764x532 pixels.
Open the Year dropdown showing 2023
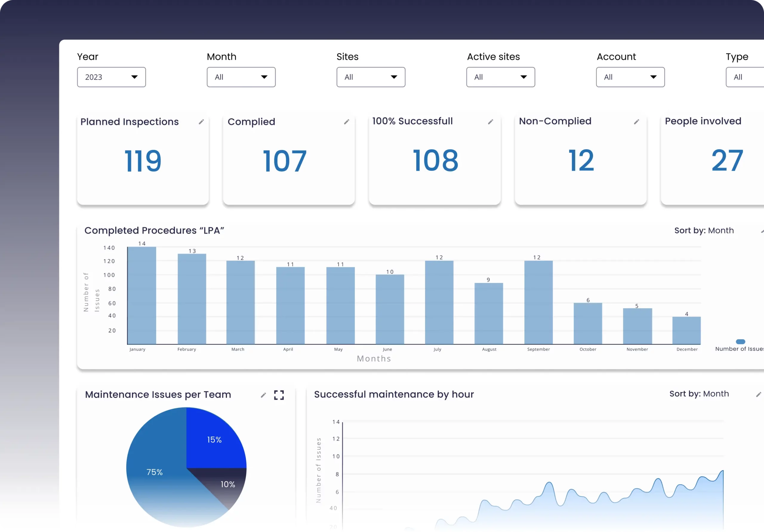[x=112, y=77]
